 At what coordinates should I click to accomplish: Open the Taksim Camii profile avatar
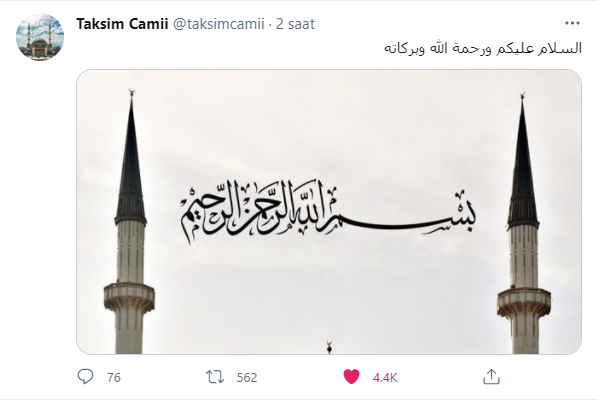click(x=40, y=37)
